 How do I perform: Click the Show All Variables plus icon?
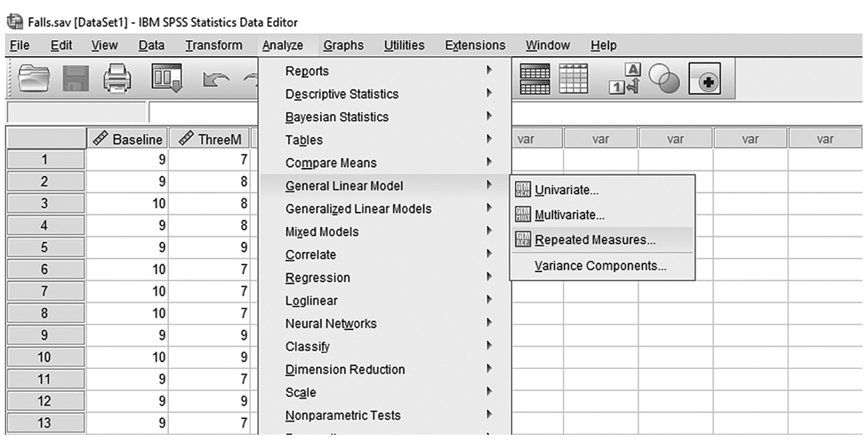point(705,79)
